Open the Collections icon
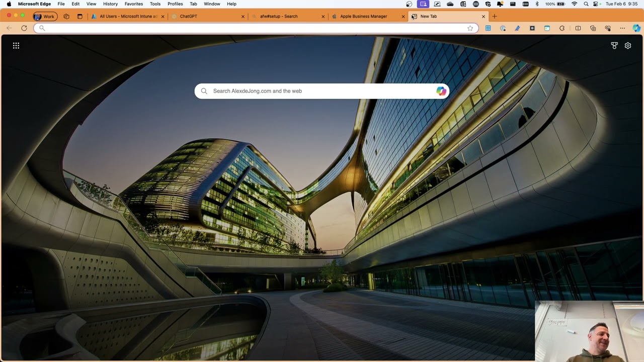This screenshot has width=644, height=362. click(x=593, y=28)
